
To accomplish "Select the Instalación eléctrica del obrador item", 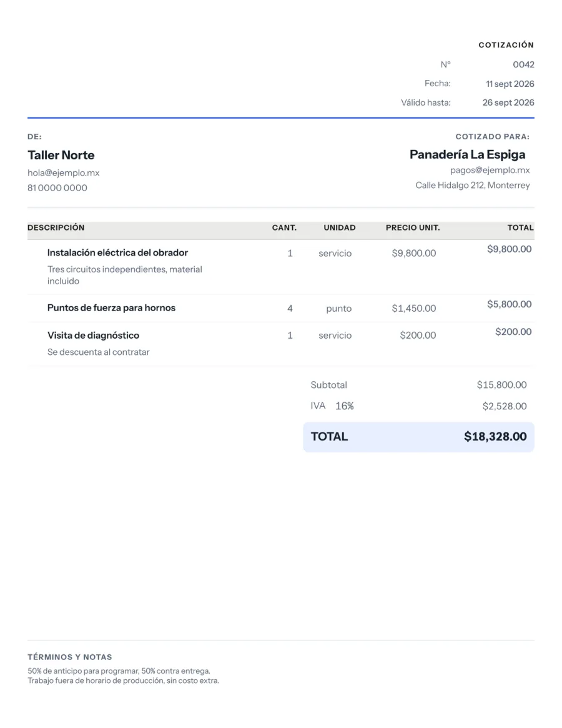I will [x=117, y=252].
